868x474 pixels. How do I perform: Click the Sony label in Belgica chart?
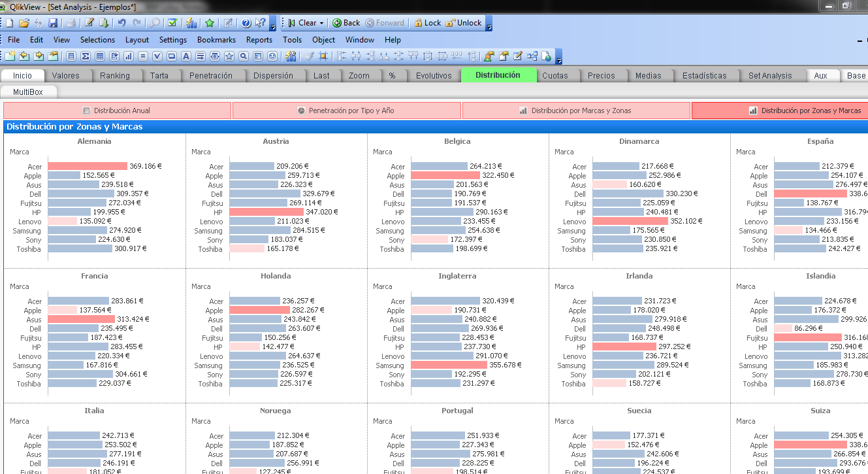396,240
